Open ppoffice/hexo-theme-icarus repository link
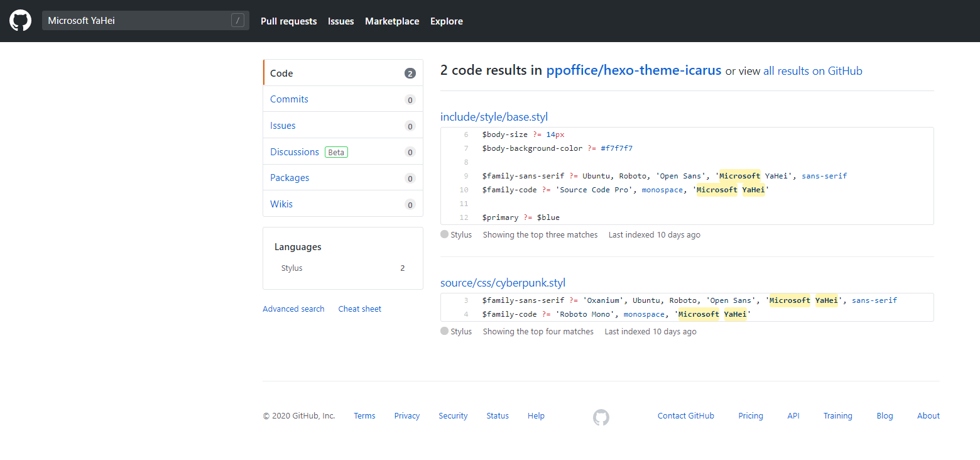The height and width of the screenshot is (460, 980). (633, 70)
